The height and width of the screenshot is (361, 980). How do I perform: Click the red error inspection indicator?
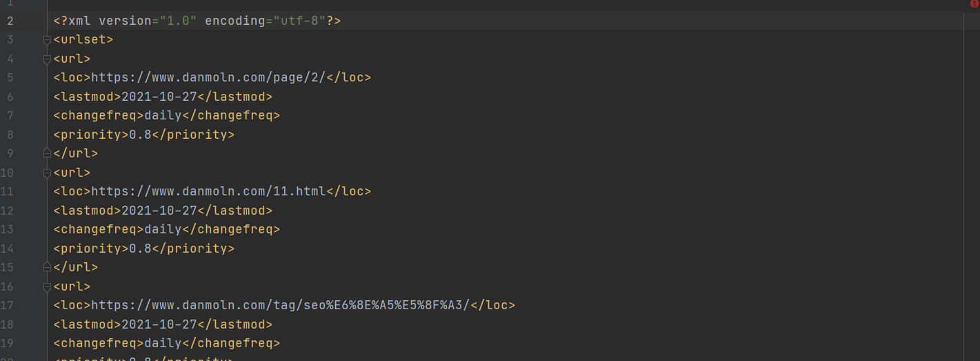(974, 3)
